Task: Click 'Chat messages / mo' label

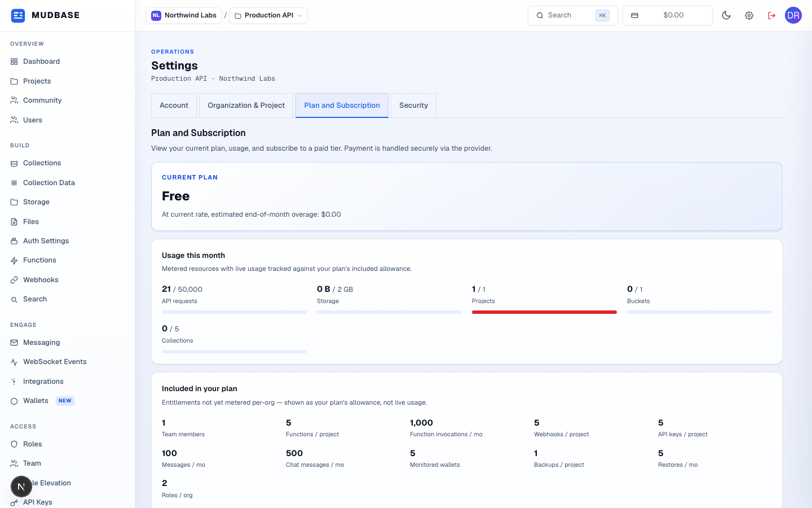Action: [315, 465]
